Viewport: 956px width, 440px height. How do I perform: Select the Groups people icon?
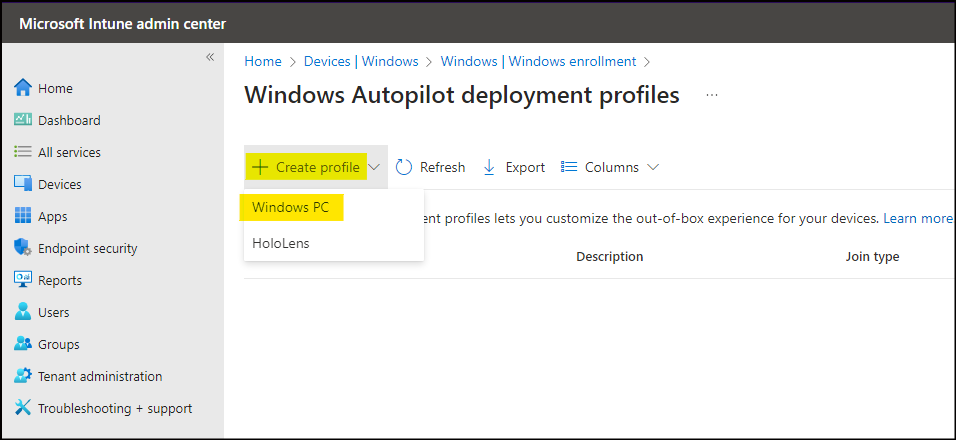[23, 344]
